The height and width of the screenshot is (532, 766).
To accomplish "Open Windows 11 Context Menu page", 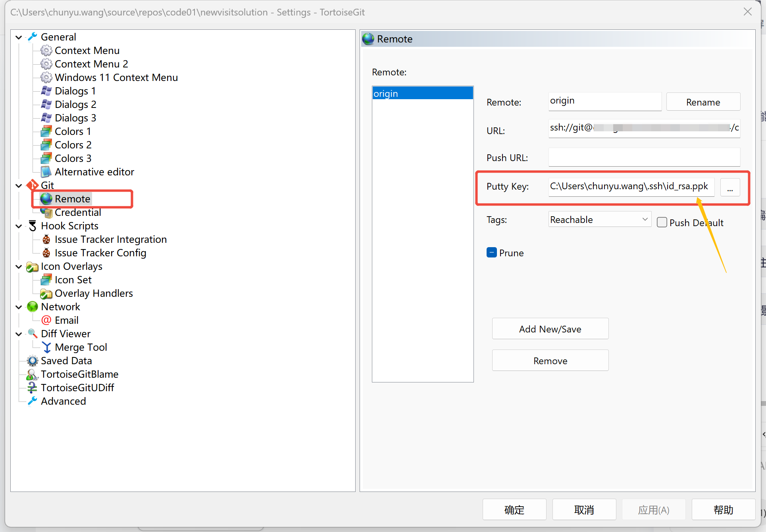I will (116, 77).
